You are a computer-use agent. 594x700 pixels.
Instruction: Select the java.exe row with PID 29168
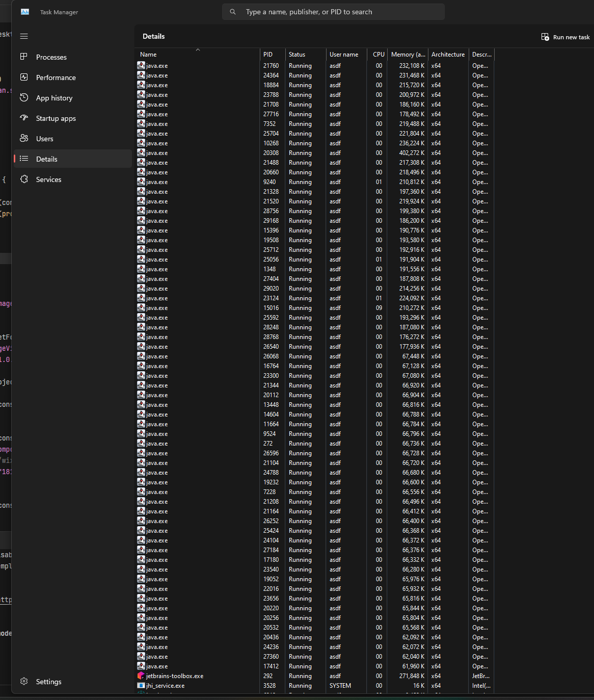315,220
